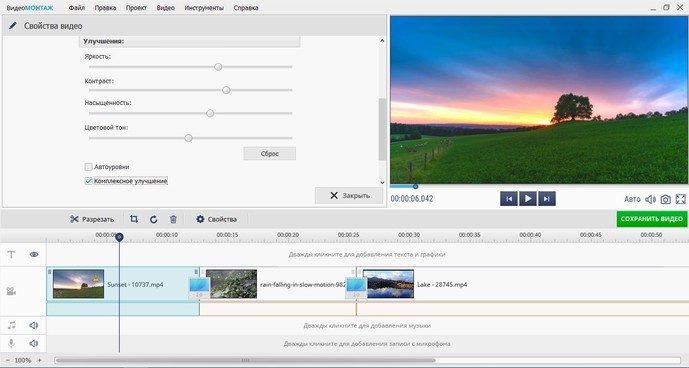Click the preview progress bar handle
This screenshot has width=689, height=368.
pyautogui.click(x=415, y=186)
